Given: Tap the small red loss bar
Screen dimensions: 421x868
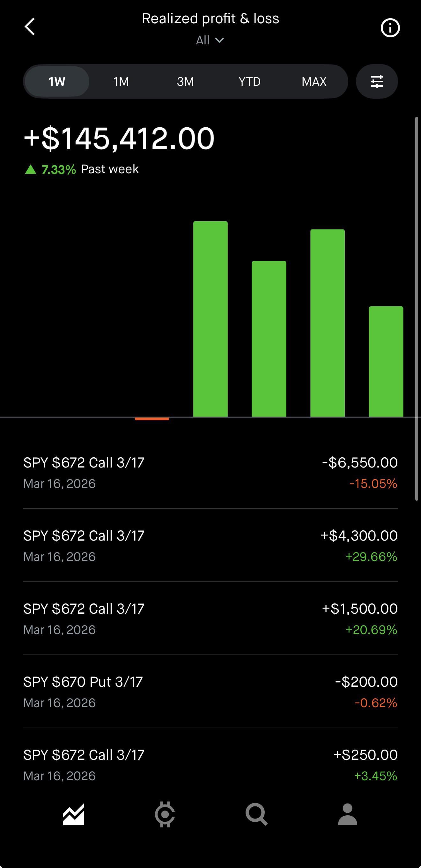Looking at the screenshot, I should (x=152, y=419).
